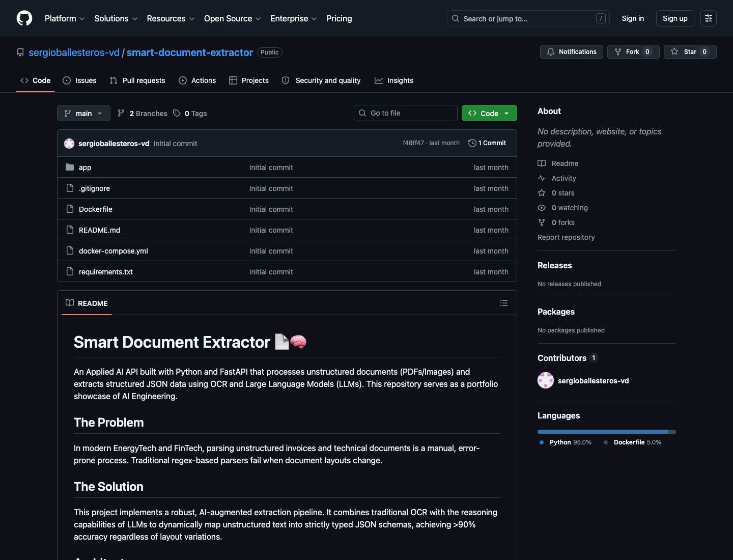Open the Packages heading link
This screenshot has width=733, height=560.
point(556,312)
